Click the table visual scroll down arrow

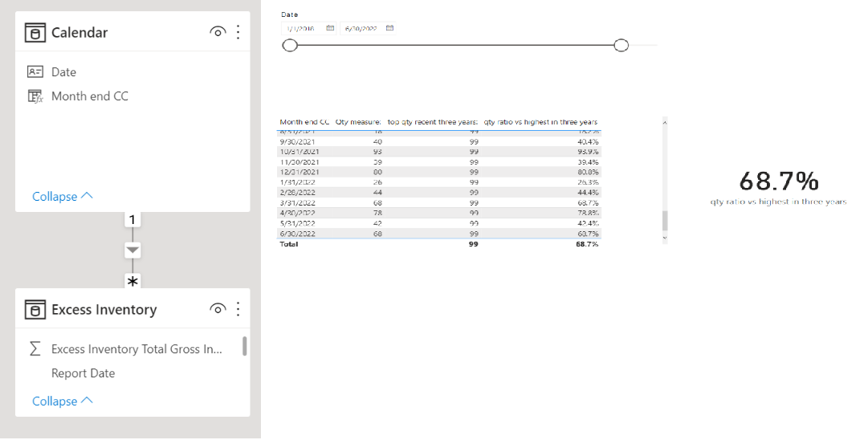click(665, 238)
